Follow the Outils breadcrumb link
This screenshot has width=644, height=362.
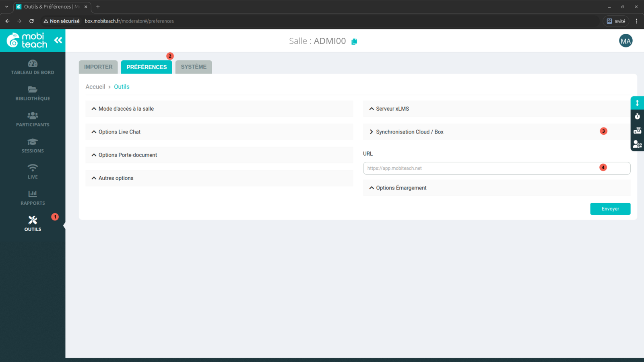click(122, 87)
